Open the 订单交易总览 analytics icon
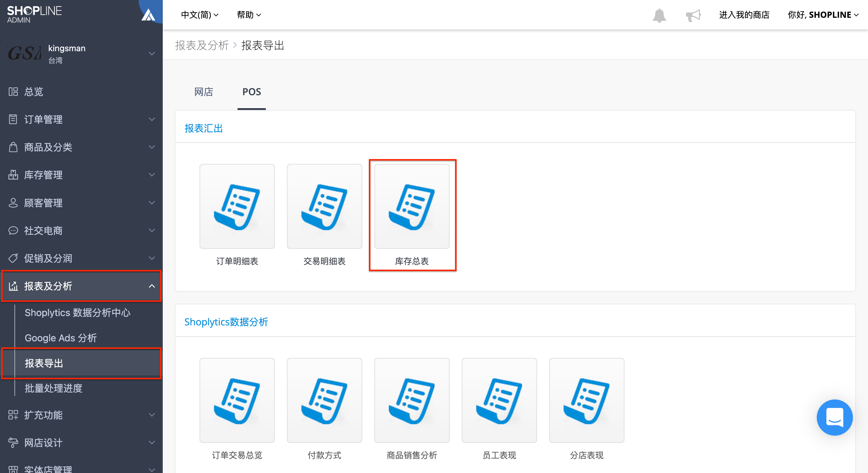The height and width of the screenshot is (473, 868). tap(237, 400)
